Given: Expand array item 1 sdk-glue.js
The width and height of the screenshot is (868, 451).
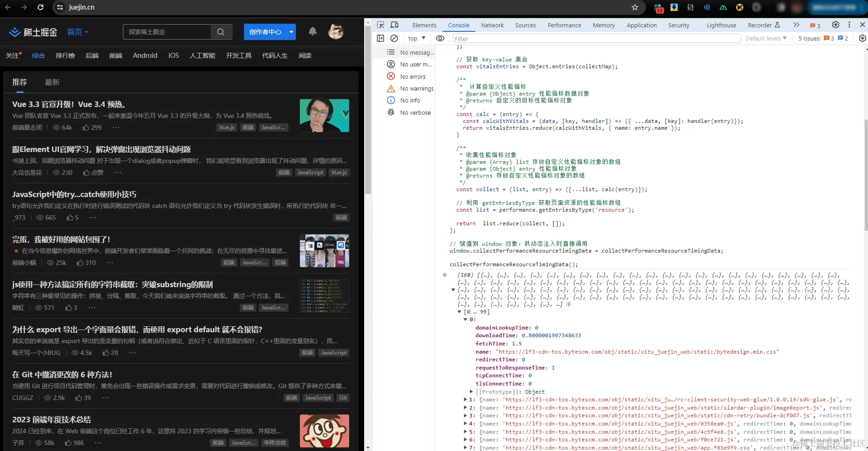Looking at the screenshot, I should [465, 400].
